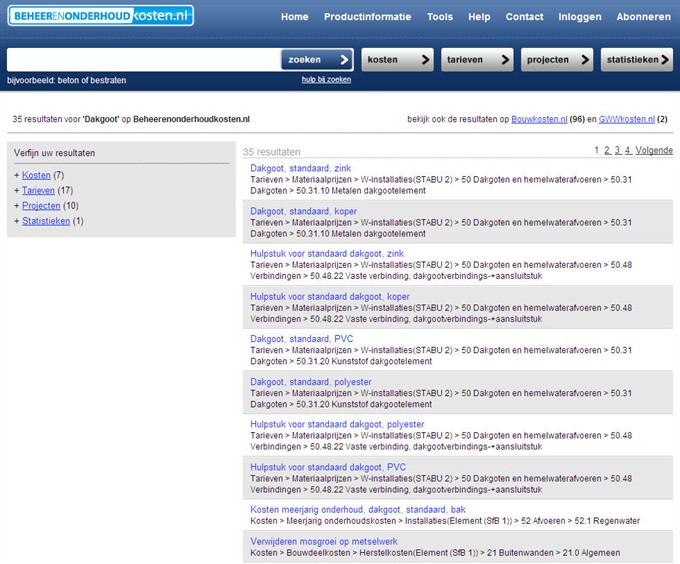Open the Home menu item
This screenshot has width=680, height=564.
click(294, 17)
